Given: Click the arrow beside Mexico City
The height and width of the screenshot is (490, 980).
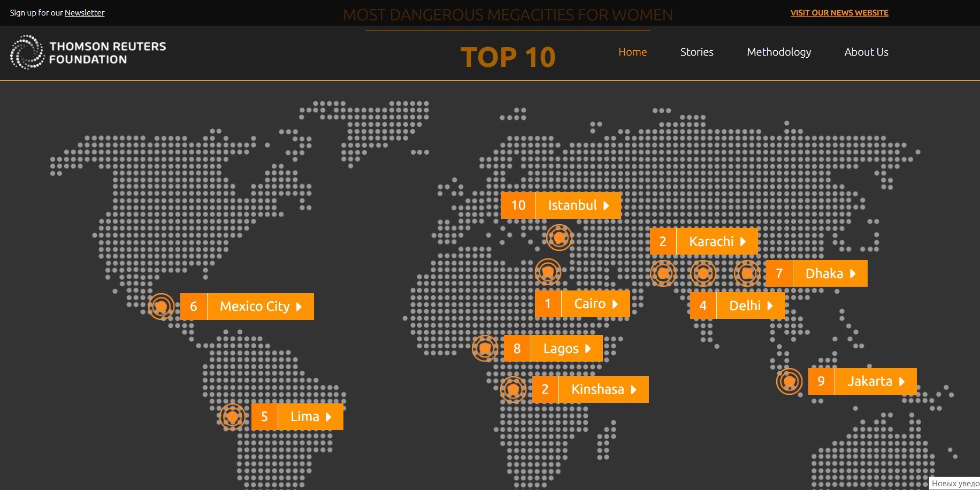Looking at the screenshot, I should coord(299,307).
